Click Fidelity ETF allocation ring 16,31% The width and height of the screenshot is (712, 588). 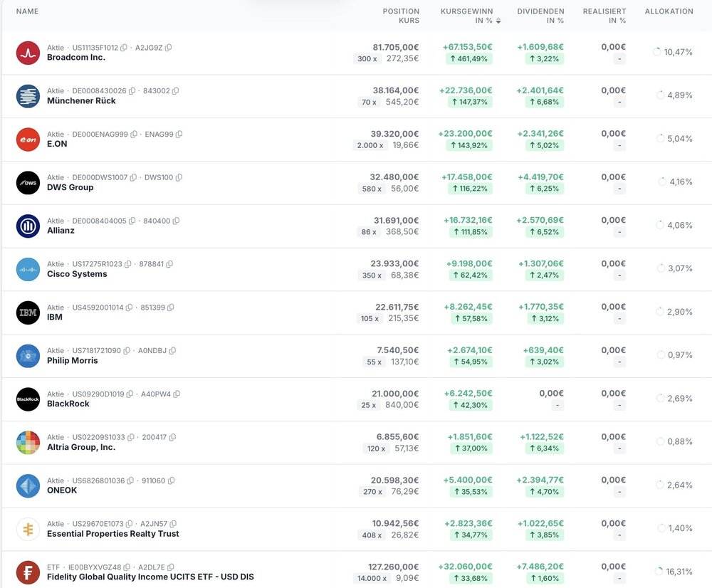point(657,571)
